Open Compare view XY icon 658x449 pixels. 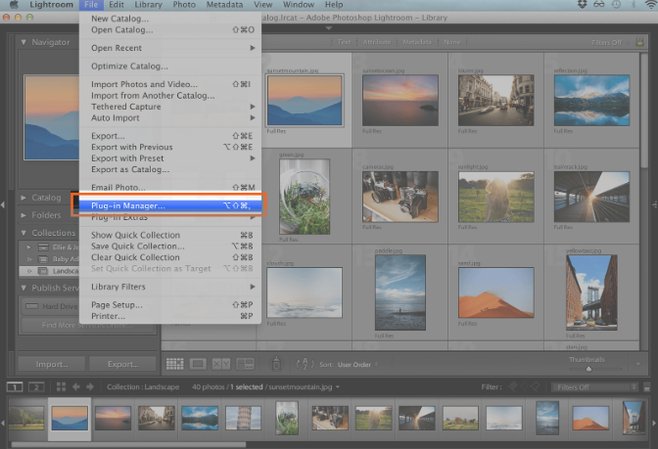tap(221, 364)
